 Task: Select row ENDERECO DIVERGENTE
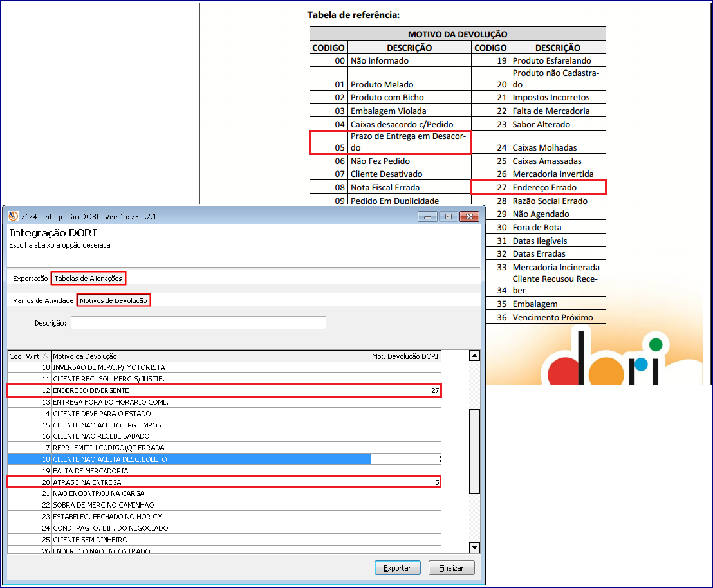pos(224,390)
